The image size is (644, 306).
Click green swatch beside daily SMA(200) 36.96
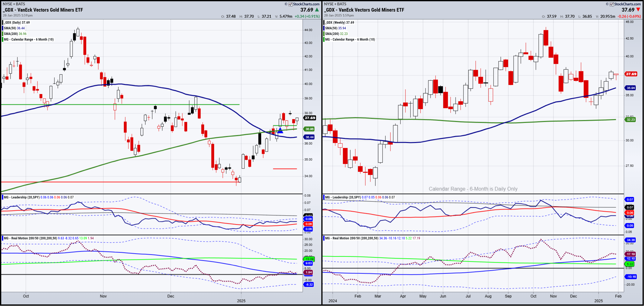[3, 34]
